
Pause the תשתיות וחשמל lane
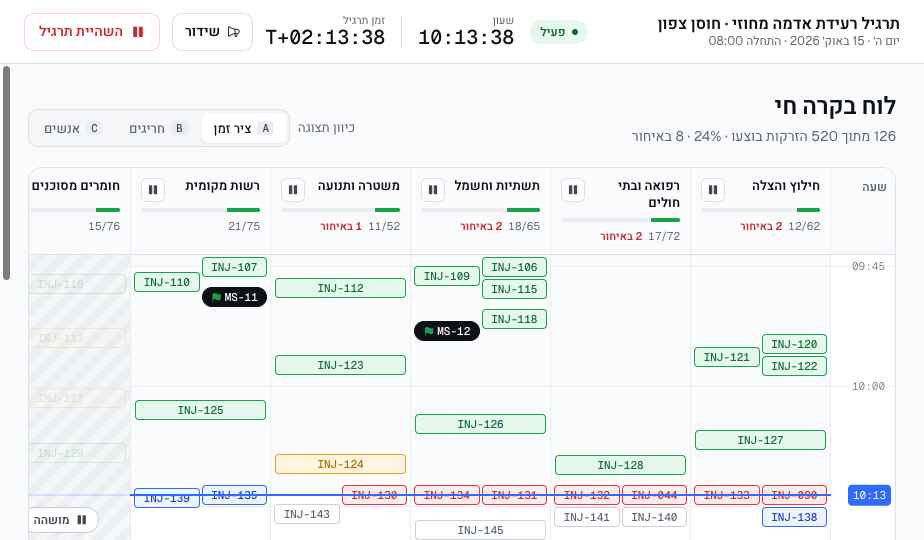pyautogui.click(x=433, y=190)
